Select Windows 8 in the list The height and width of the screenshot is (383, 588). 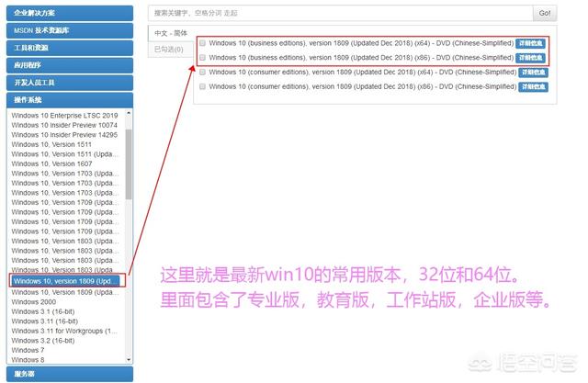tap(28, 360)
